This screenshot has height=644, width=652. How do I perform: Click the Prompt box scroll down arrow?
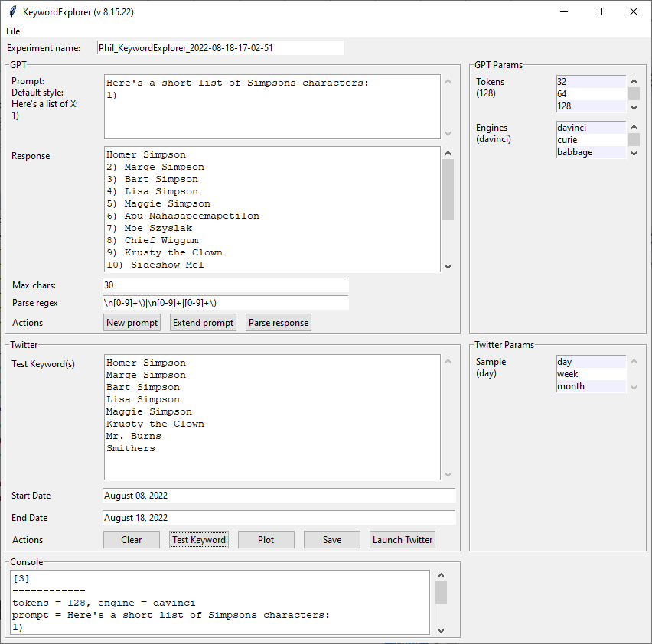tap(448, 133)
